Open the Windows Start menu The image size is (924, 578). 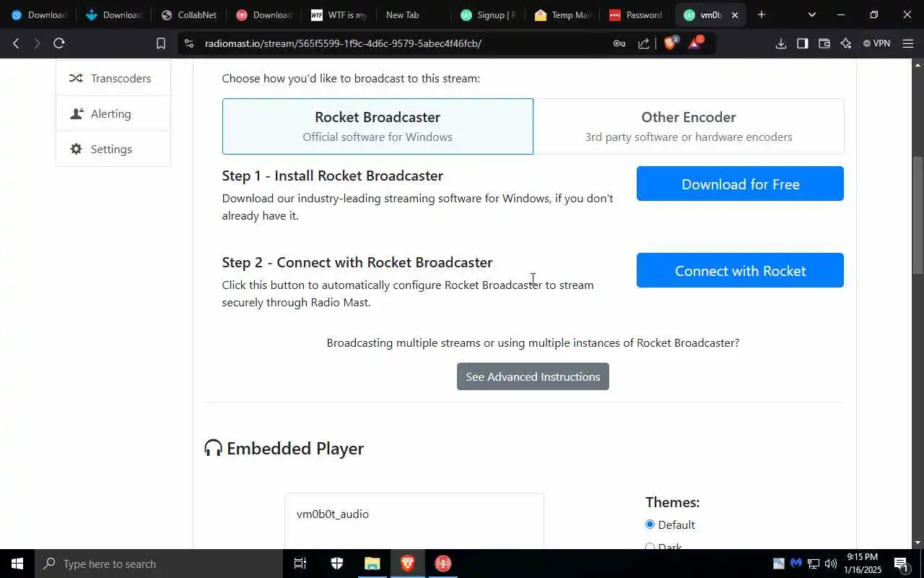tap(17, 564)
